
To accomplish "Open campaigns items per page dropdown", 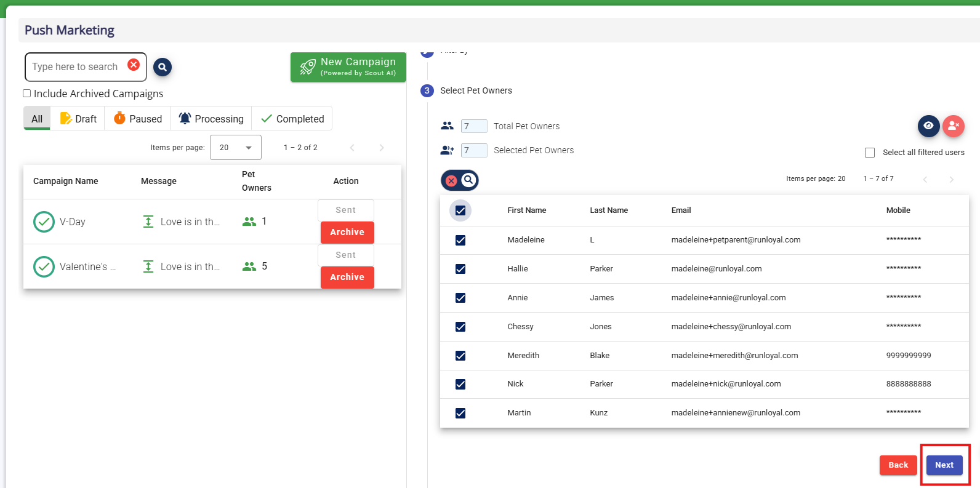I will [236, 148].
